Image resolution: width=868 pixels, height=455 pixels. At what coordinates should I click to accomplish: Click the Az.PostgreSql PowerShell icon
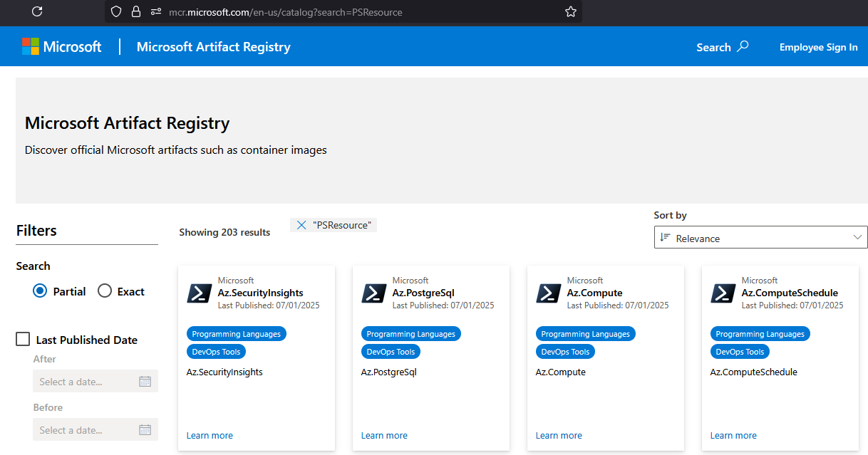coord(374,293)
